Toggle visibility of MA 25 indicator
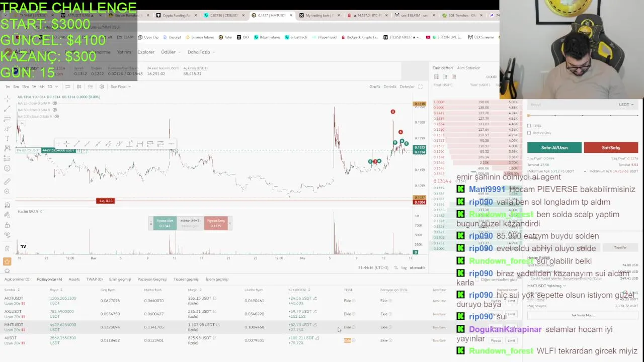This screenshot has width=644, height=362. click(x=55, y=103)
